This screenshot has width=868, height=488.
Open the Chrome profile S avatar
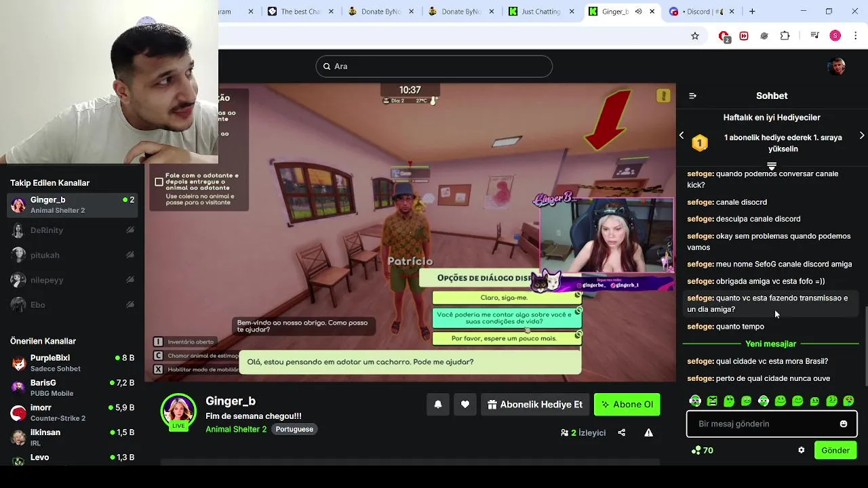[x=835, y=36]
